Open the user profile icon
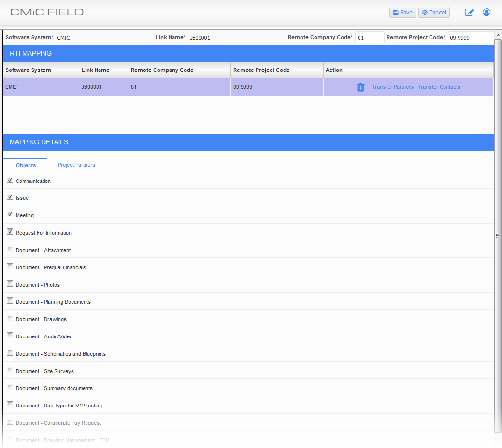 [x=487, y=13]
